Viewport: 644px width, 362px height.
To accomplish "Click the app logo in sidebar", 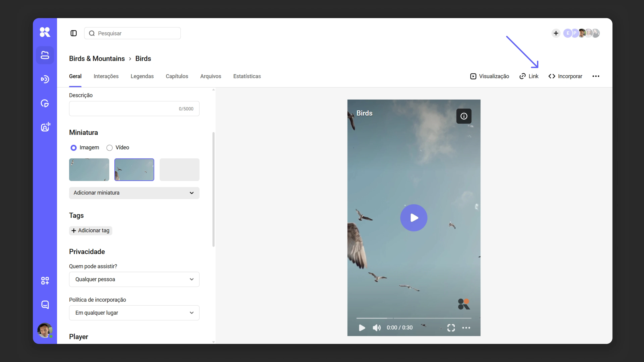I will point(45,32).
